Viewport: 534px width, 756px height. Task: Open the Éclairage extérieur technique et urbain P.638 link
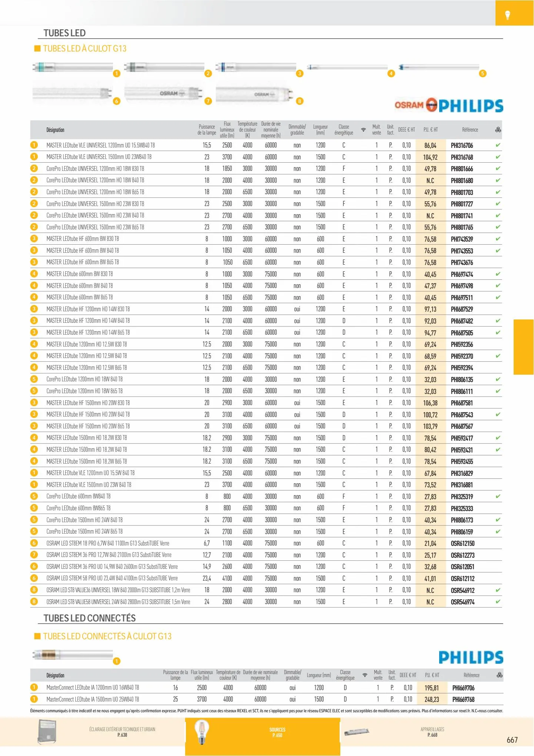tap(122, 732)
